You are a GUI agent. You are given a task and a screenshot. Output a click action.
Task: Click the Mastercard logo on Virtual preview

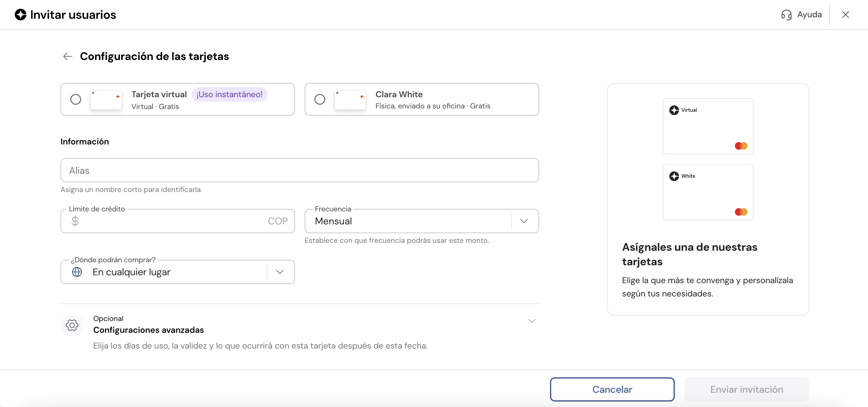click(x=741, y=146)
